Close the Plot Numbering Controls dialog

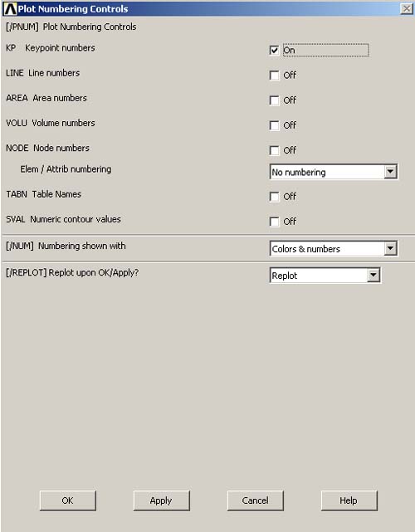(406, 8)
